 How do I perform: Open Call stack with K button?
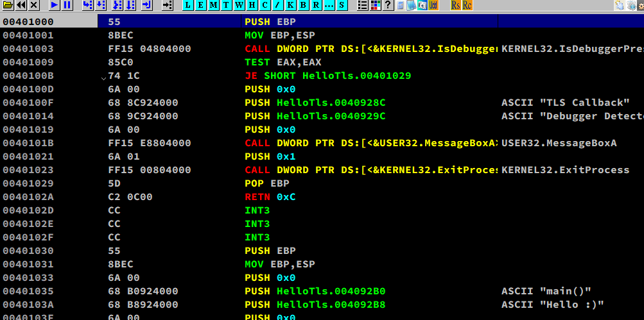pyautogui.click(x=291, y=5)
